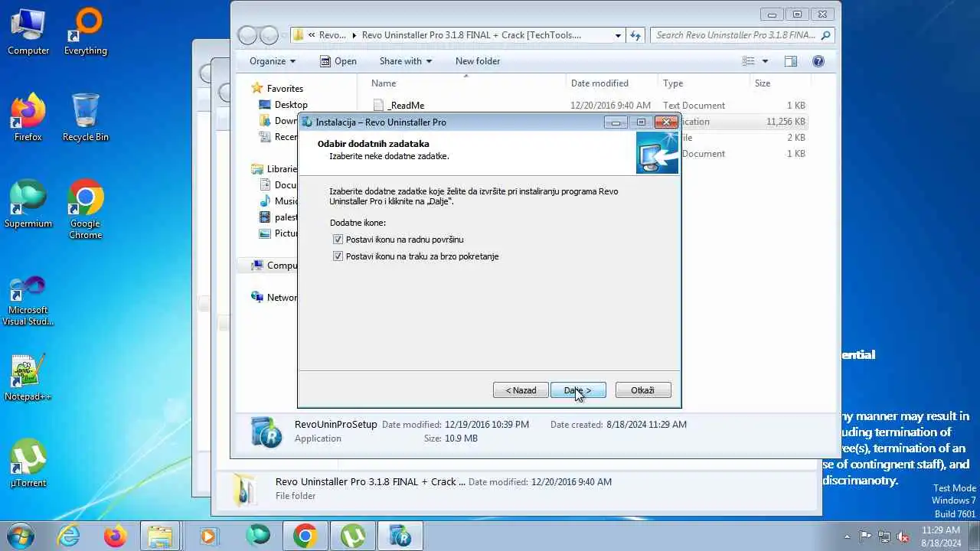Open the network tray icon

(884, 536)
